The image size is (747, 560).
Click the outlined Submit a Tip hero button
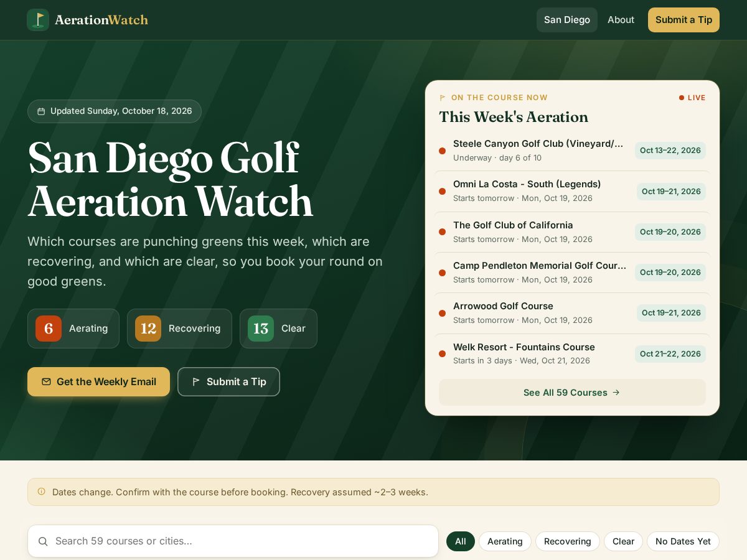tap(228, 381)
